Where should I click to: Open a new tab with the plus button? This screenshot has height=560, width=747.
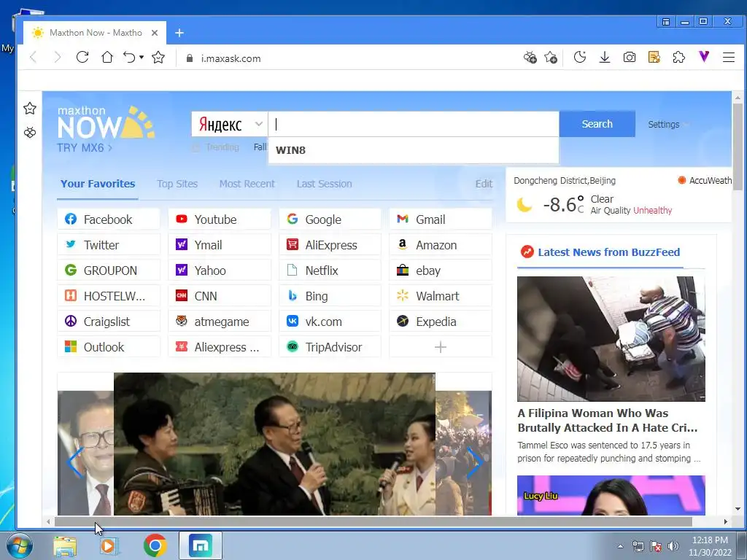(179, 33)
